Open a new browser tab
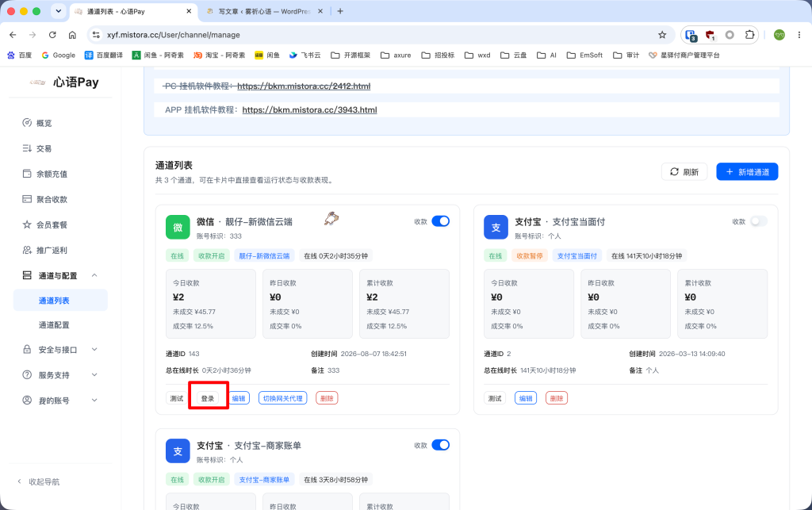 (x=340, y=11)
